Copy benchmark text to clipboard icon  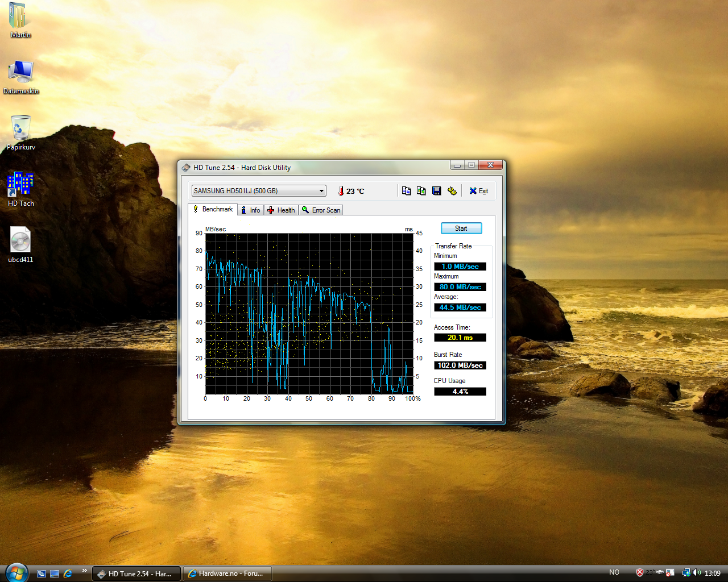click(406, 191)
